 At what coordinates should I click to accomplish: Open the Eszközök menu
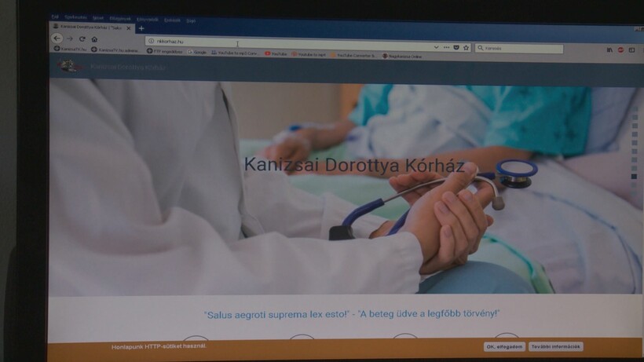coord(172,20)
